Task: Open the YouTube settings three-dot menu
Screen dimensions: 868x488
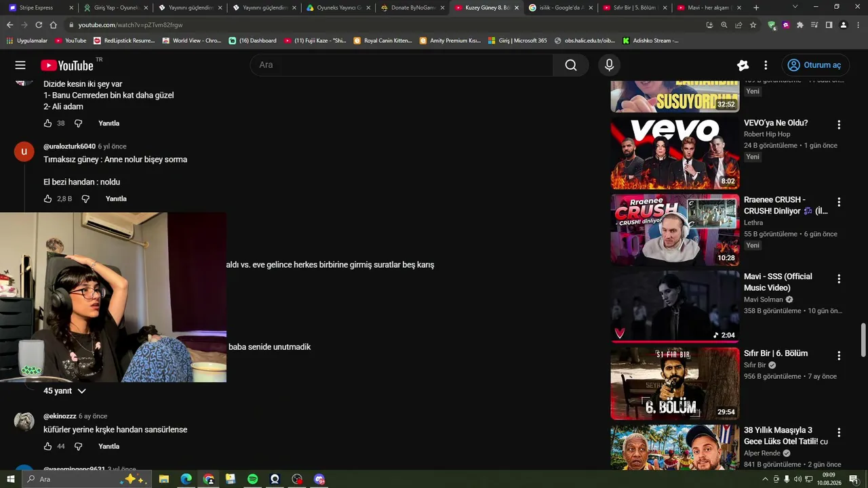Action: pyautogui.click(x=766, y=65)
